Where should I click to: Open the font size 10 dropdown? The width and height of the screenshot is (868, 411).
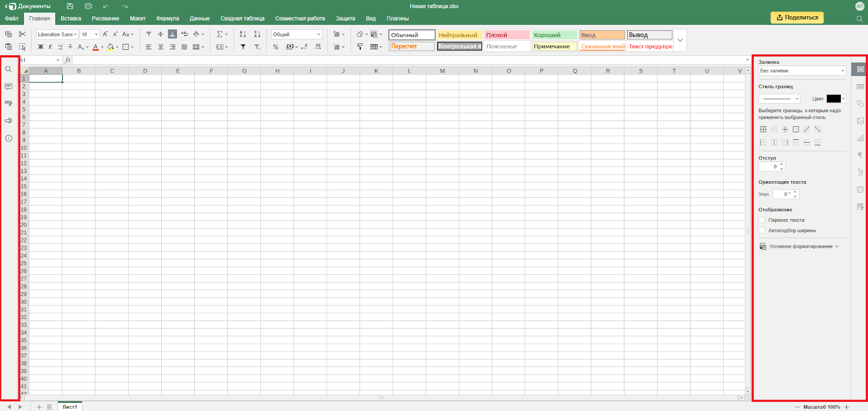point(90,34)
